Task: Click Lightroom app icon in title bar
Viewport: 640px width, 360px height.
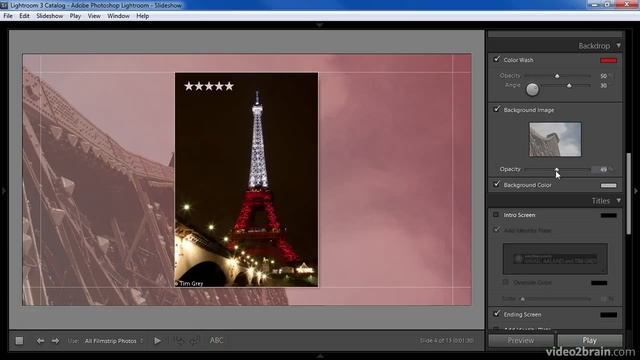Action: click(x=4, y=5)
